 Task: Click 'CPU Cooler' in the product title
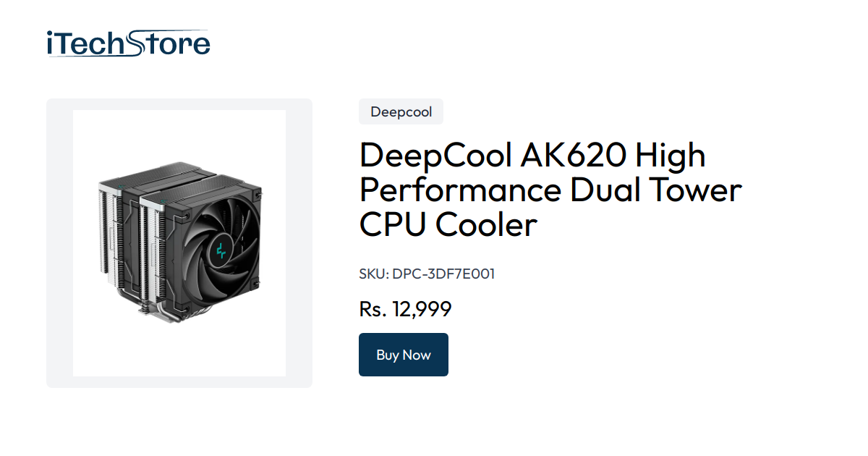448,225
